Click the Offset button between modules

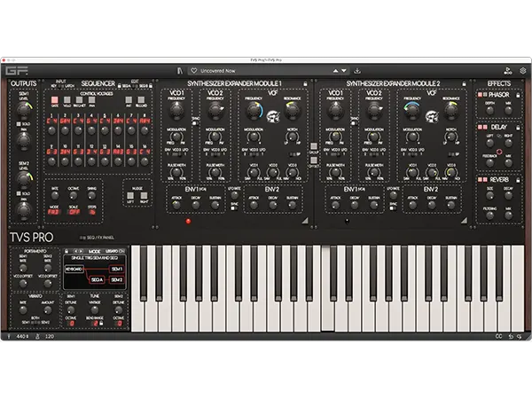coord(314,160)
